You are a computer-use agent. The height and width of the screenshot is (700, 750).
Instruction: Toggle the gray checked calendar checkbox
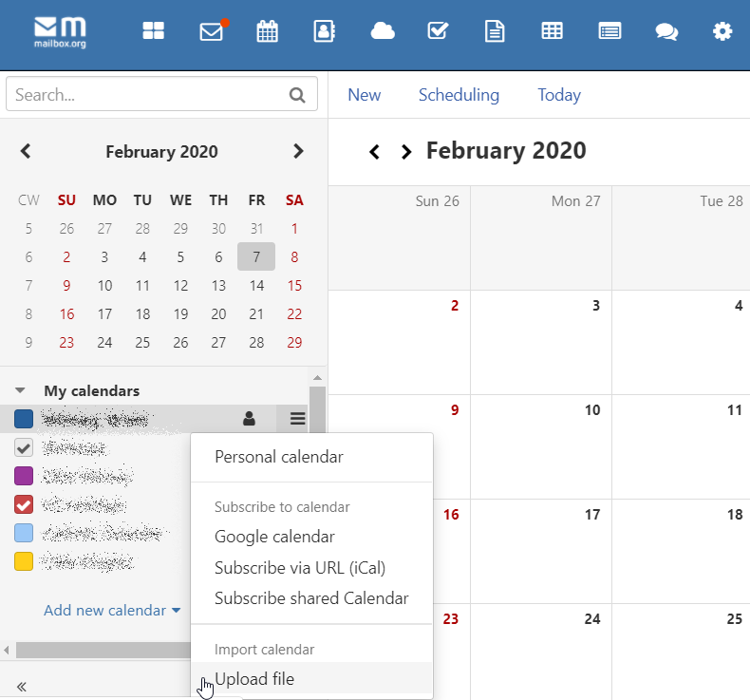coord(24,447)
